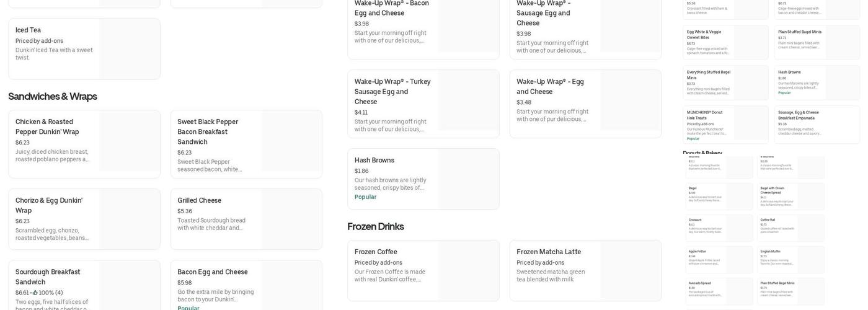Select Chicken & Roasted Pepper Dunkin' Wrap
This screenshot has width=868, height=310.
[84, 144]
